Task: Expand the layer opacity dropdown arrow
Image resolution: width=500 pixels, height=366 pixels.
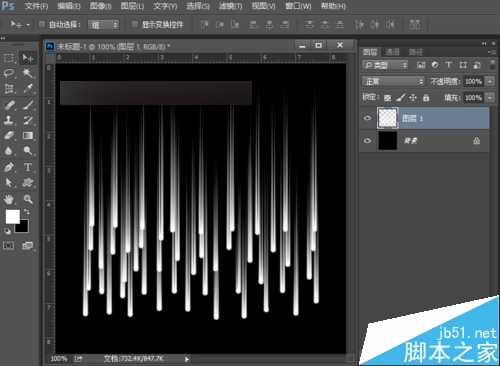Action: (x=490, y=81)
